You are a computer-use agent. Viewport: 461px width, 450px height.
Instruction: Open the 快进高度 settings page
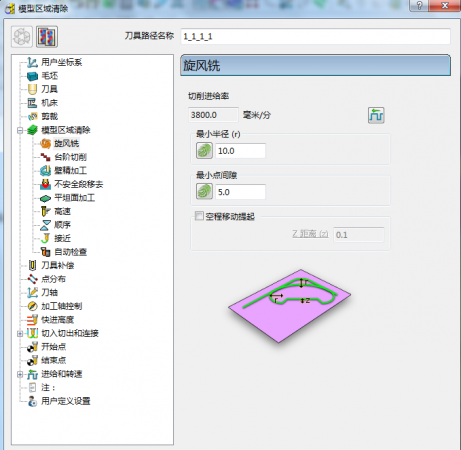pyautogui.click(x=57, y=320)
